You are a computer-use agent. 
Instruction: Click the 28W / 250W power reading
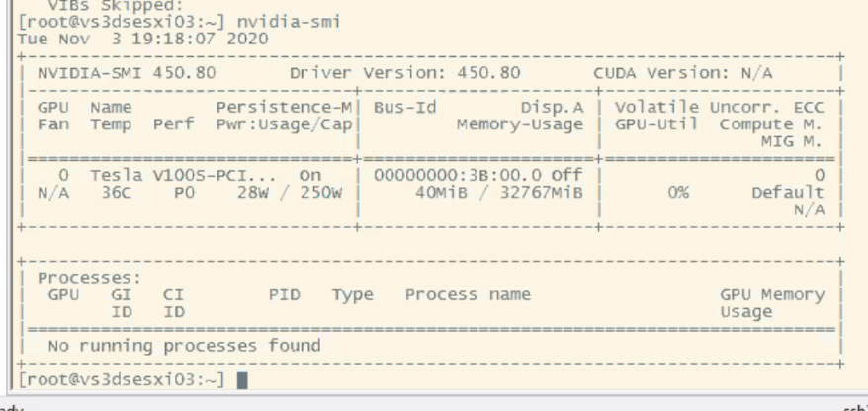click(x=290, y=193)
